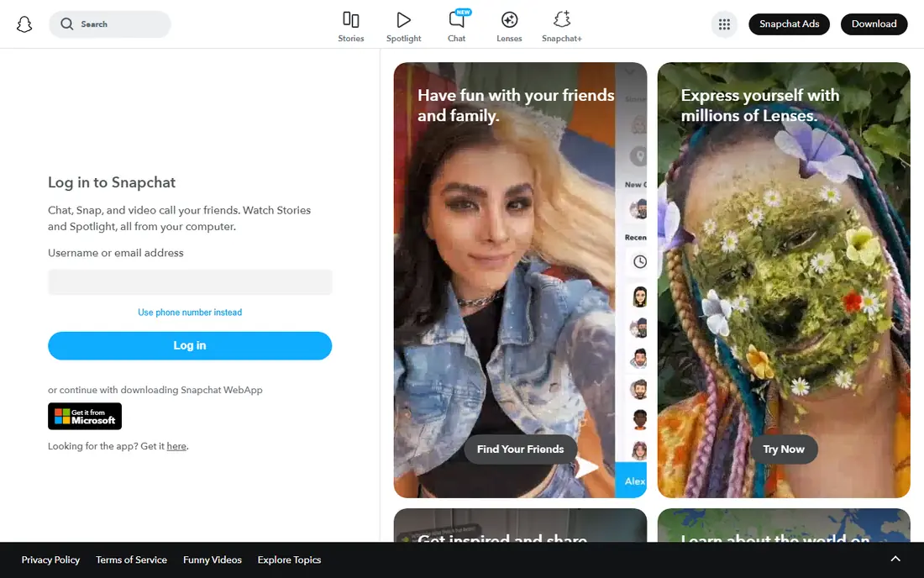Open the Snapchat+ tab
The image size is (924, 578).
click(x=562, y=27)
